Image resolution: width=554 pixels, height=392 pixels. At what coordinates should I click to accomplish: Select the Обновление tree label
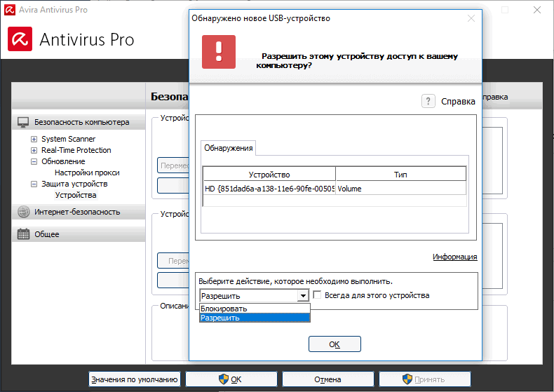[63, 161]
